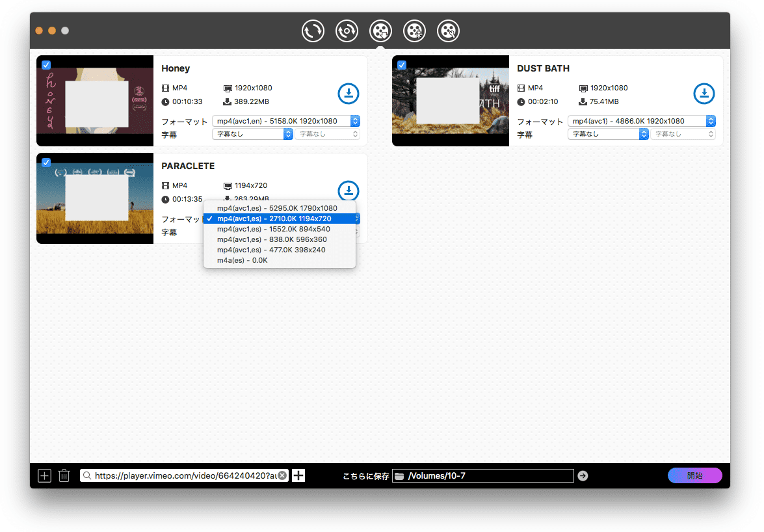
Task: Expand the Honey subtitle dropdown
Action: coord(253,134)
